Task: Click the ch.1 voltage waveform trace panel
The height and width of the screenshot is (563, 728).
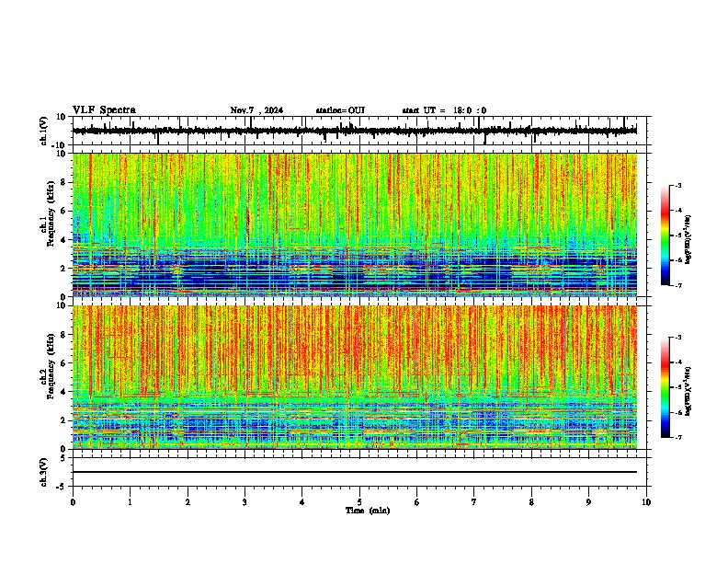Action: 358,131
